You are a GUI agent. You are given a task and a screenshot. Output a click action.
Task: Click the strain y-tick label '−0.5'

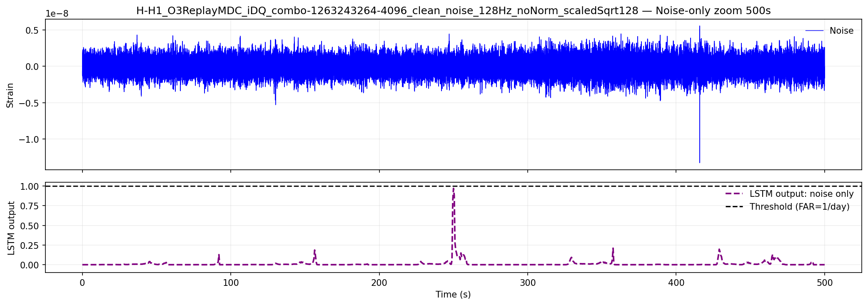pyautogui.click(x=29, y=103)
